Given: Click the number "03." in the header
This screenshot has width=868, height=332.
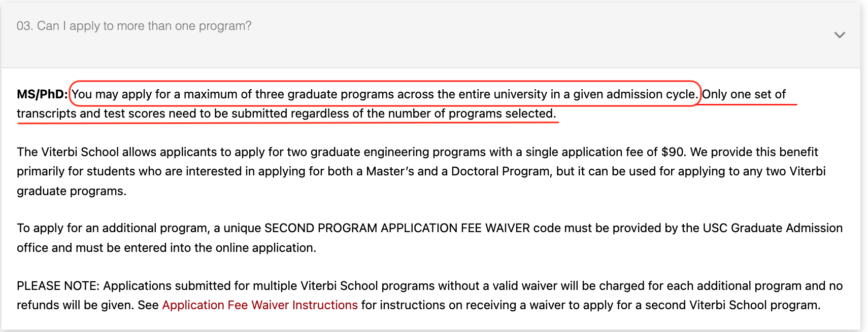Looking at the screenshot, I should tap(25, 26).
